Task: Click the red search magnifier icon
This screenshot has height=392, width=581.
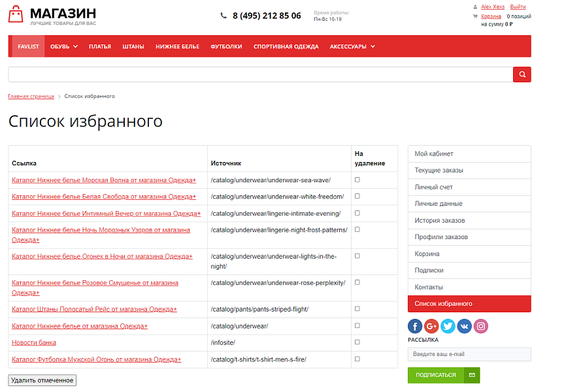Action: (522, 74)
